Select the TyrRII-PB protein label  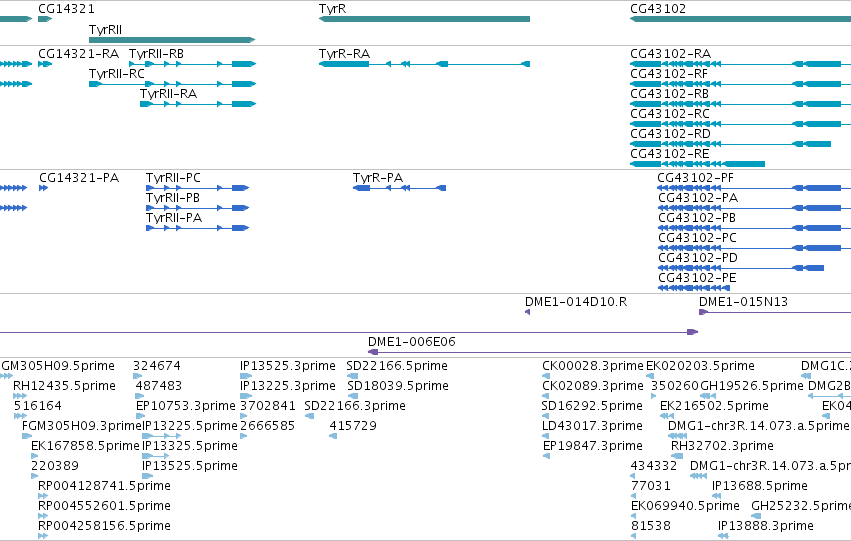[x=173, y=198]
